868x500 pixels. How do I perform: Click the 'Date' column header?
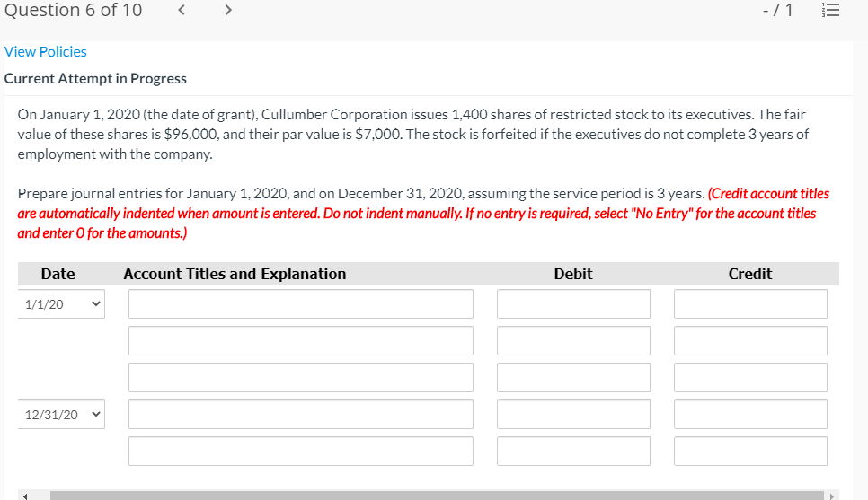click(58, 274)
